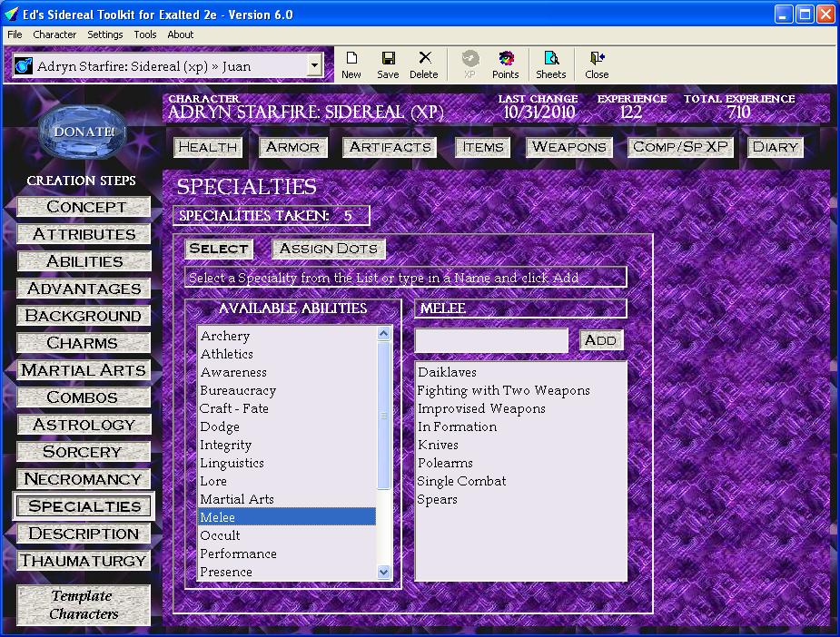Open the Comp/Sp XP section
This screenshot has height=637, width=840.
(x=680, y=147)
